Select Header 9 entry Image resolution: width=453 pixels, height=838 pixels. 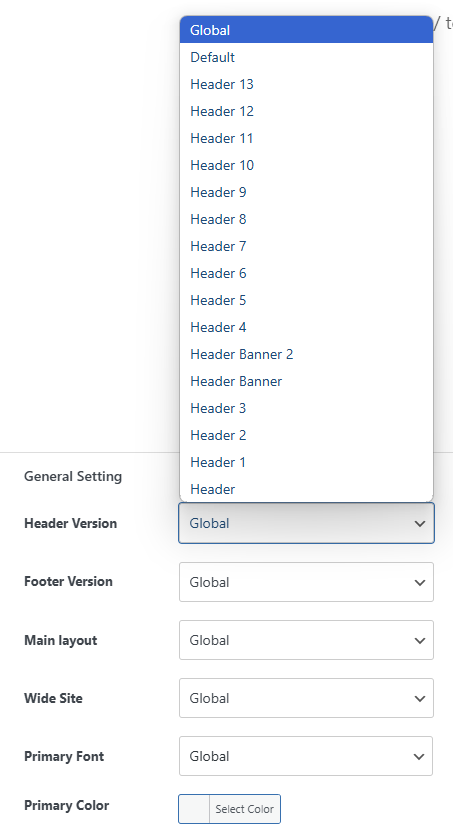coord(306,192)
